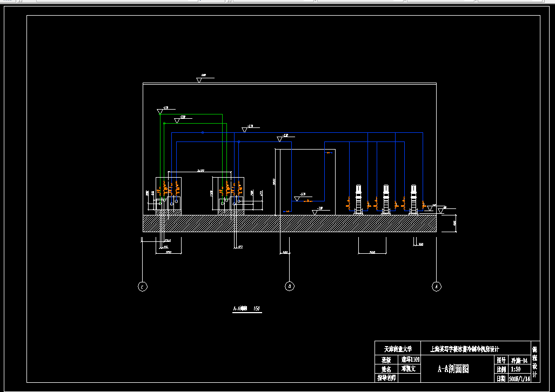Click the axis bubble labeled C
The image size is (555, 392).
tap(143, 287)
